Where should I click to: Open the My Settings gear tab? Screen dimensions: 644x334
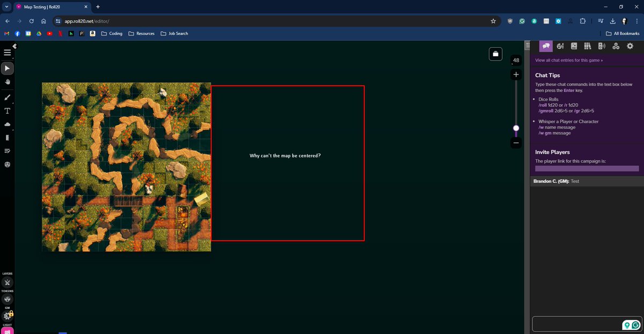[x=630, y=46]
